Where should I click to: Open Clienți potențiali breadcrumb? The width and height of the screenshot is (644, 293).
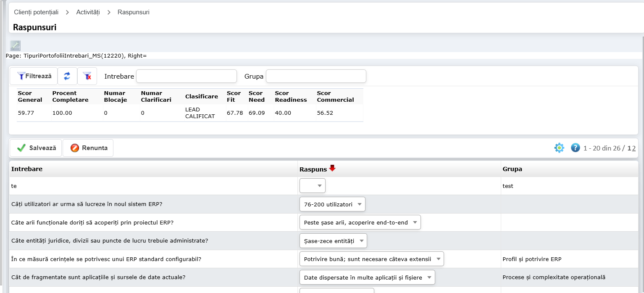click(36, 12)
